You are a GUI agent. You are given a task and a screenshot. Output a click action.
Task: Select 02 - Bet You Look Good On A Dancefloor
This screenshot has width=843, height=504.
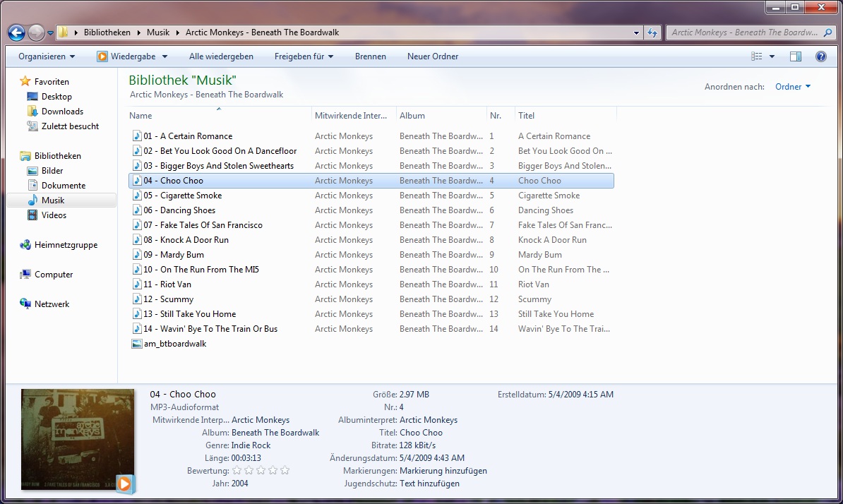coord(220,151)
